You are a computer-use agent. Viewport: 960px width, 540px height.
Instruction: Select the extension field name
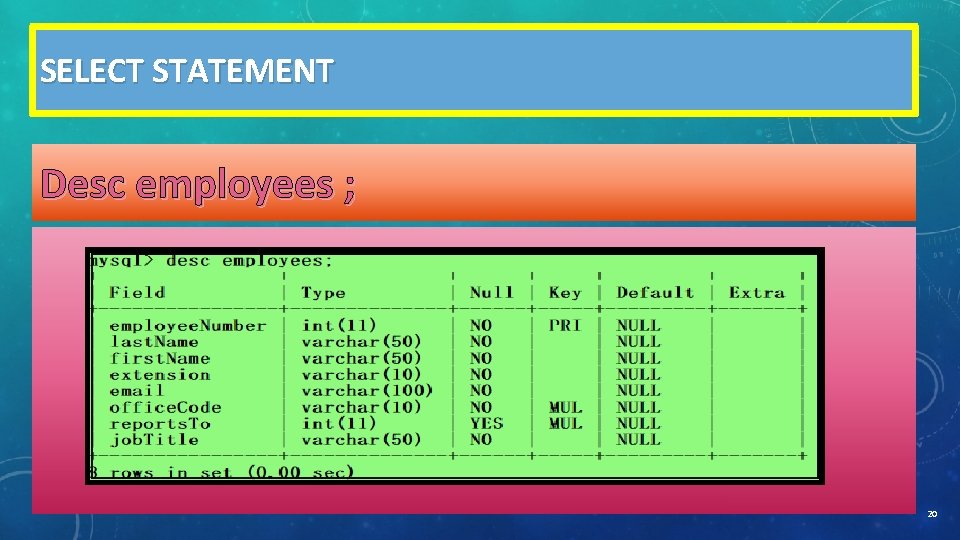click(x=160, y=375)
